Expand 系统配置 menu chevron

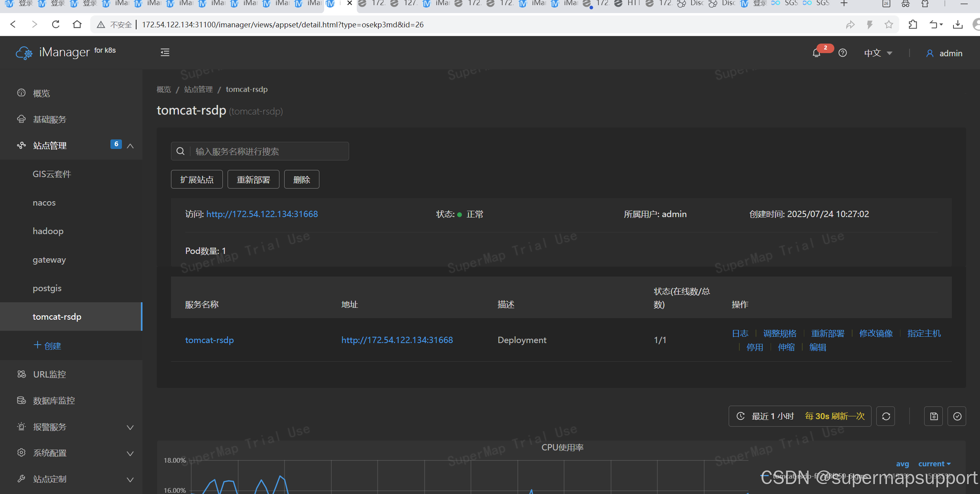130,453
